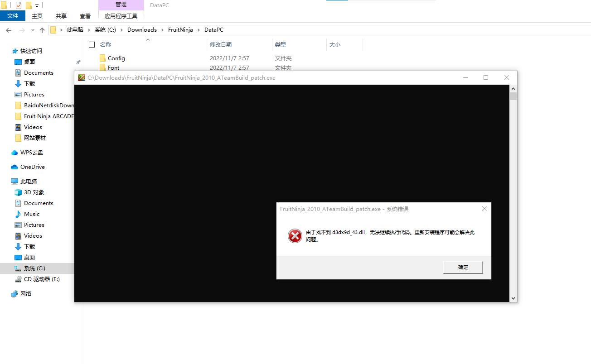Click the 3D 对象 cube icon
591x364 pixels.
click(18, 192)
